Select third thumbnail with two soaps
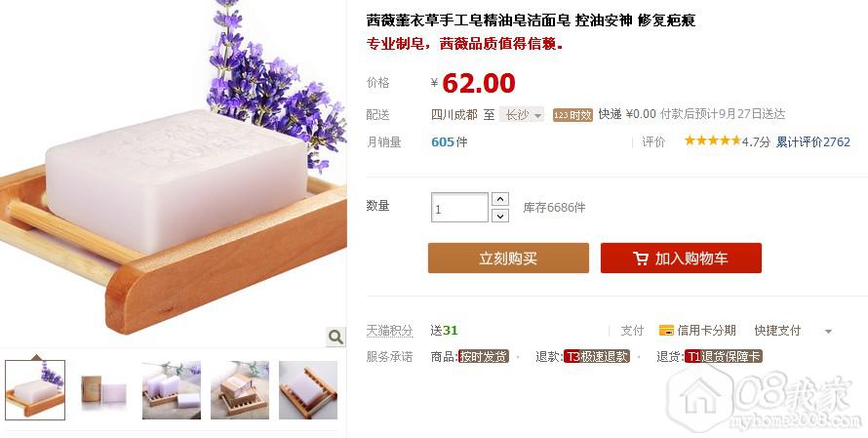This screenshot has height=438, width=868. tap(172, 390)
